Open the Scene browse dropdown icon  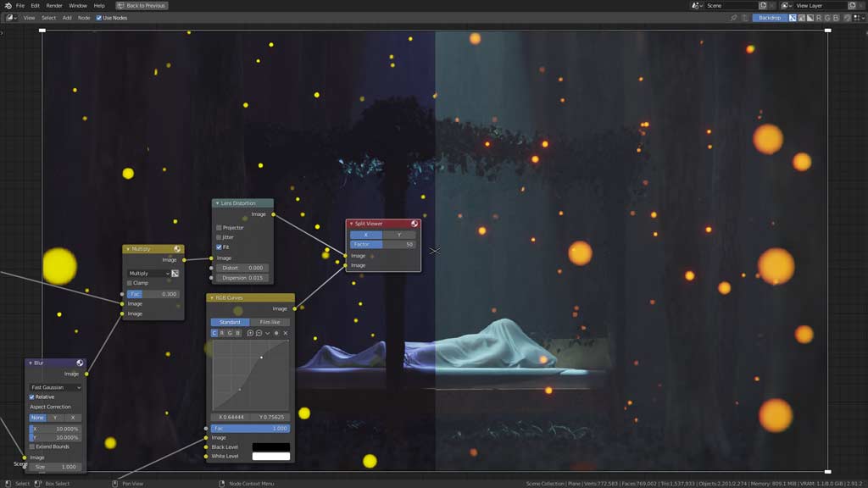697,6
